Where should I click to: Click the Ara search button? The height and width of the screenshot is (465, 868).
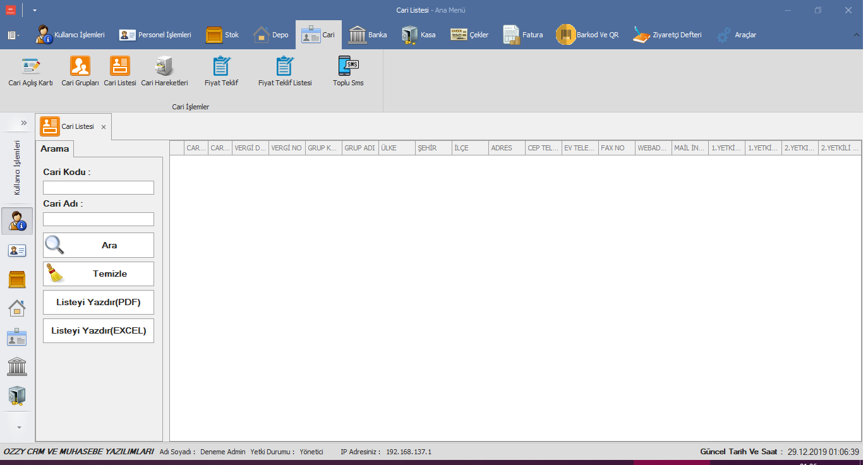99,245
